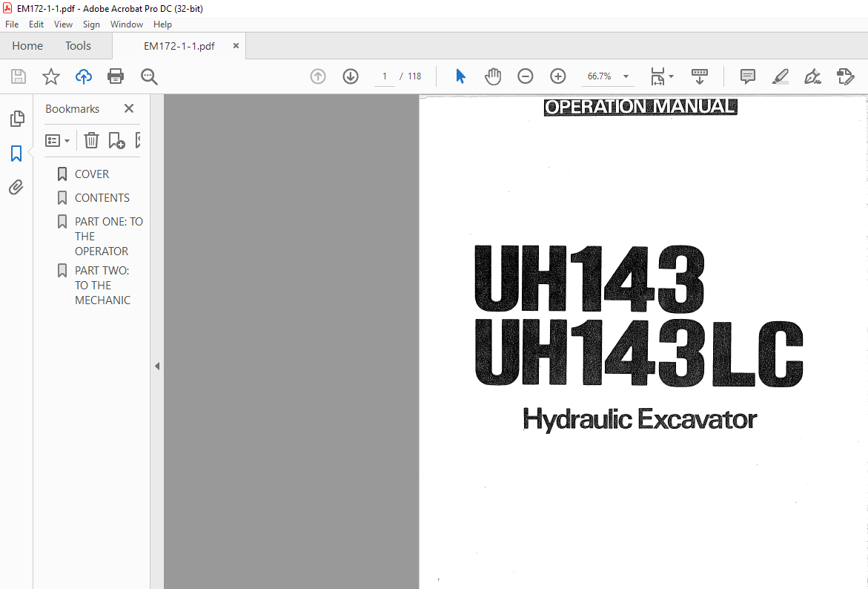Click the Save file icon
Image resolution: width=868 pixels, height=589 pixels.
[19, 76]
